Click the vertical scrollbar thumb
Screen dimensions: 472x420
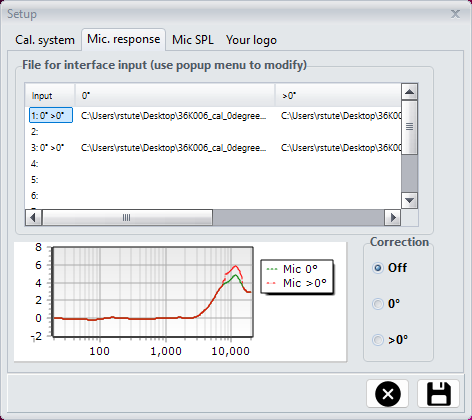410,127
